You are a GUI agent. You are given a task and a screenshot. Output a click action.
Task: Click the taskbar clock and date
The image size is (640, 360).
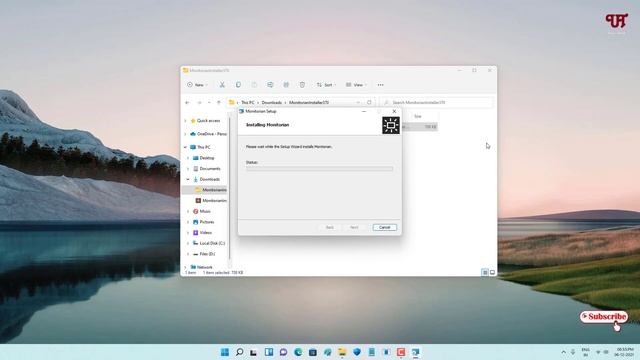[625, 352]
